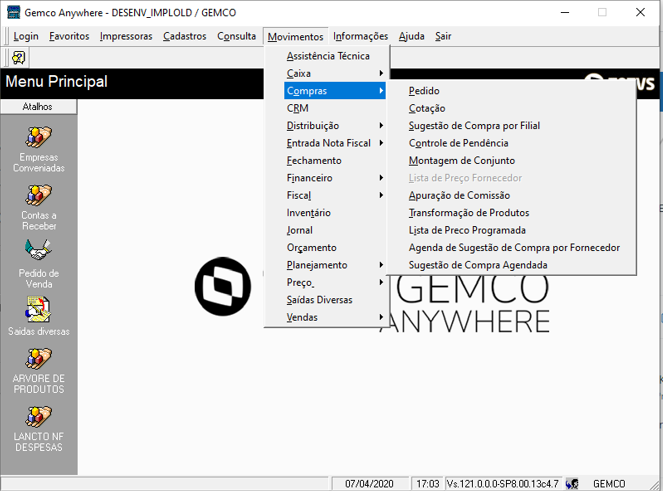
Task: Expand the Planejamento submenu
Action: [x=335, y=265]
